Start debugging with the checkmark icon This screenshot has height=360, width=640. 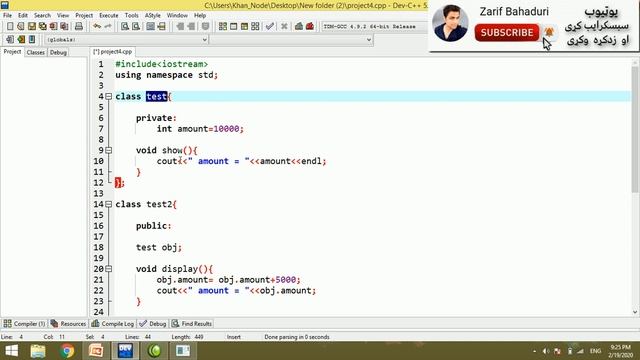[269, 27]
